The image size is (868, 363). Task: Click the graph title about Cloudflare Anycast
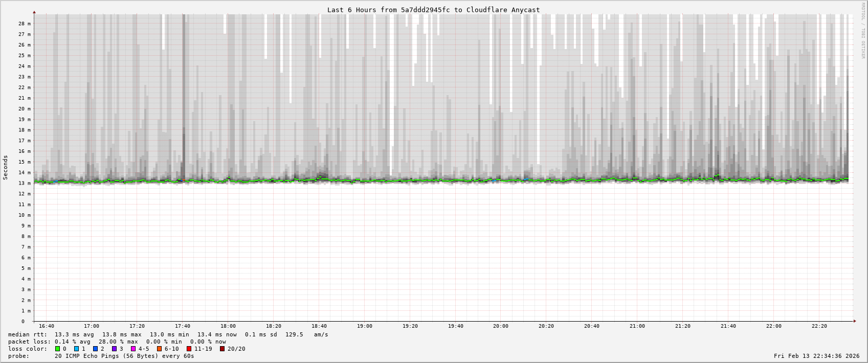[x=433, y=10]
